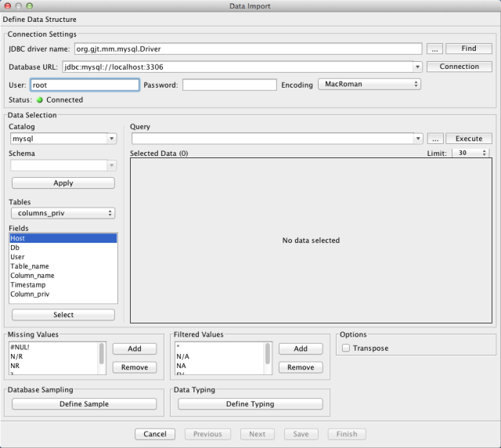Add a Missing Values entry
This screenshot has width=501, height=448.
point(135,349)
